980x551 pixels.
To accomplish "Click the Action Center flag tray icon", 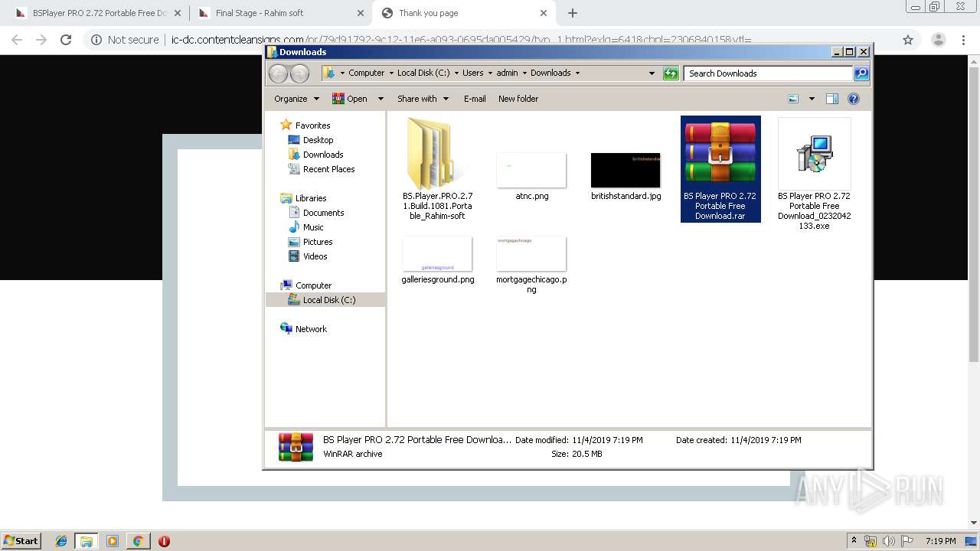I will pos(906,541).
